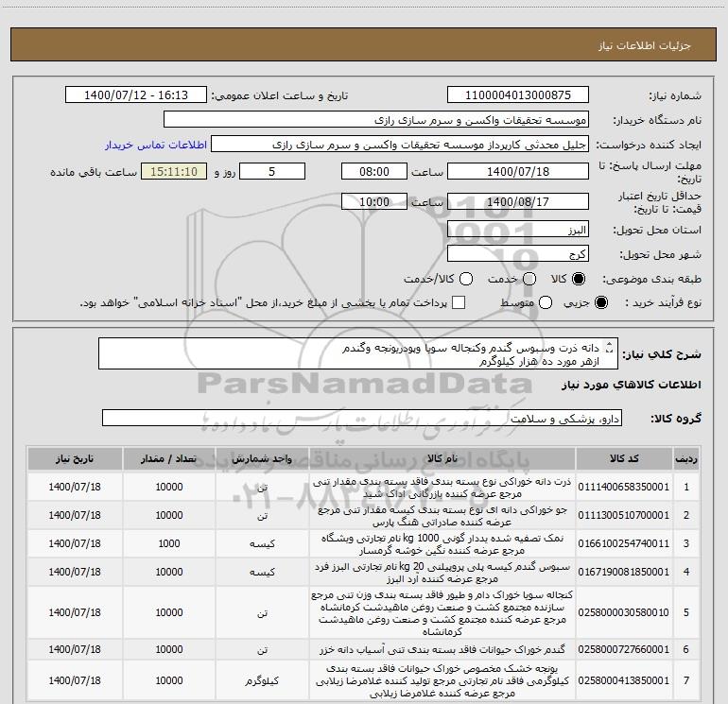Click the barley item name in row 2

[x=442, y=516]
